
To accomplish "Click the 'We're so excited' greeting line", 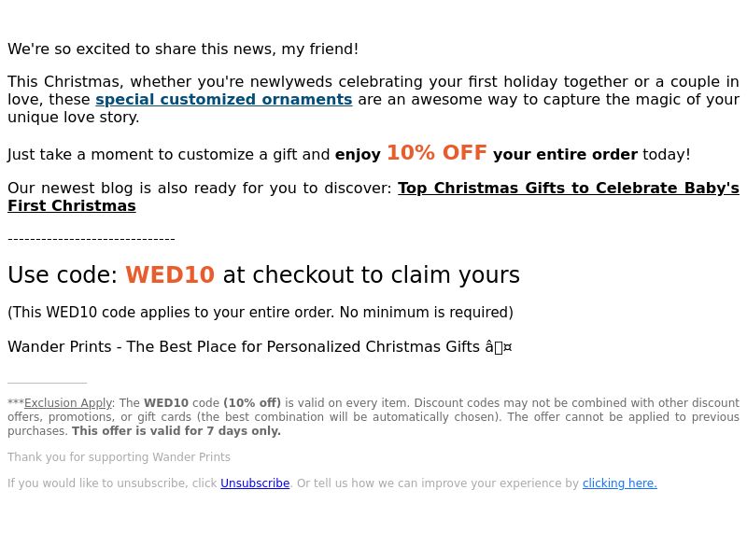I will (x=183, y=49).
